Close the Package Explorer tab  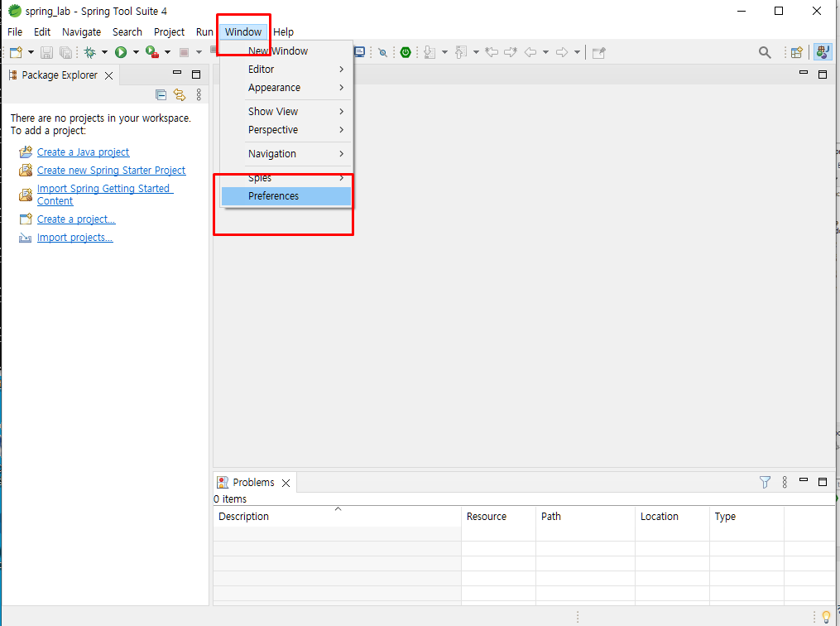pyautogui.click(x=108, y=75)
